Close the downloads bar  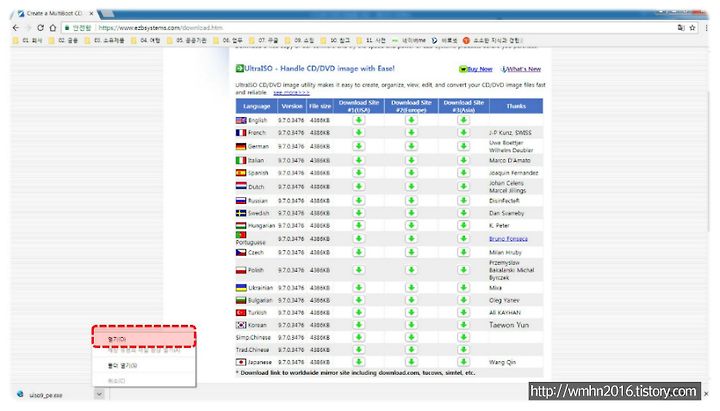[706, 394]
